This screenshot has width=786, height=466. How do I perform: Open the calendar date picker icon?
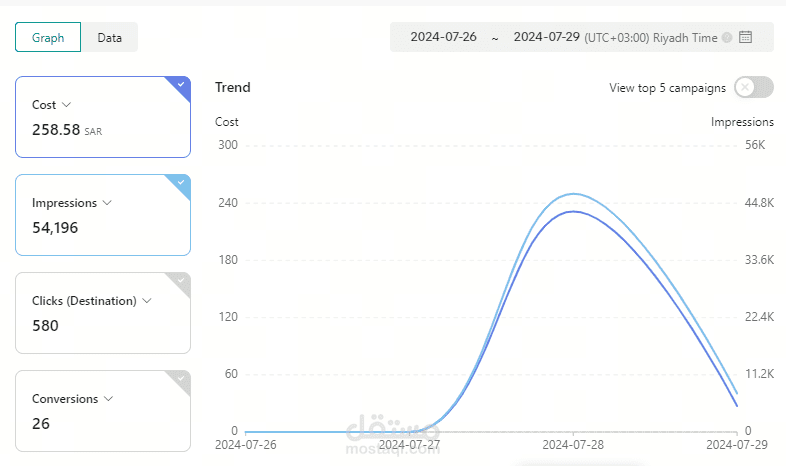745,38
